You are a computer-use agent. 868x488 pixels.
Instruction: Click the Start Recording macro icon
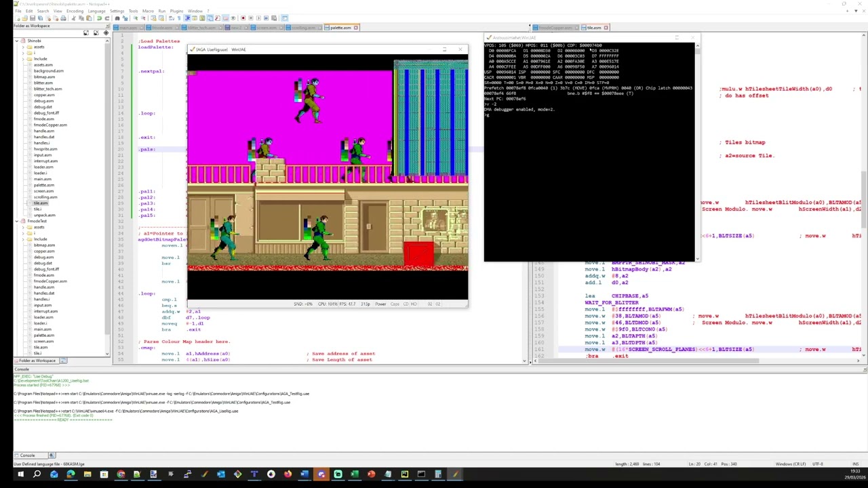pyautogui.click(x=243, y=18)
